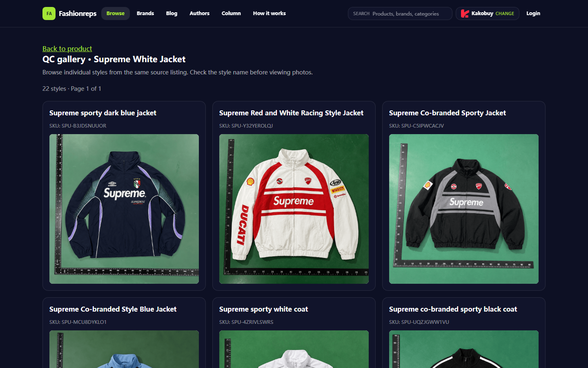Open the Brands menu item
The image size is (588, 368).
(145, 13)
